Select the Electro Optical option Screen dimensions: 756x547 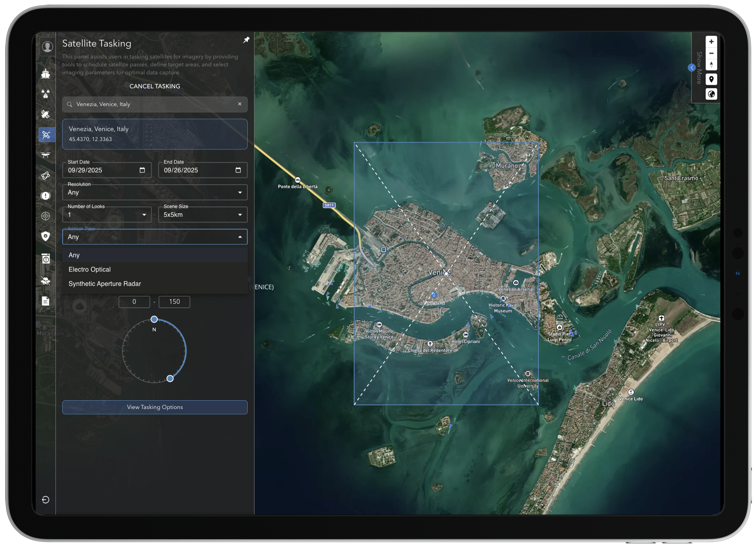[155, 269]
